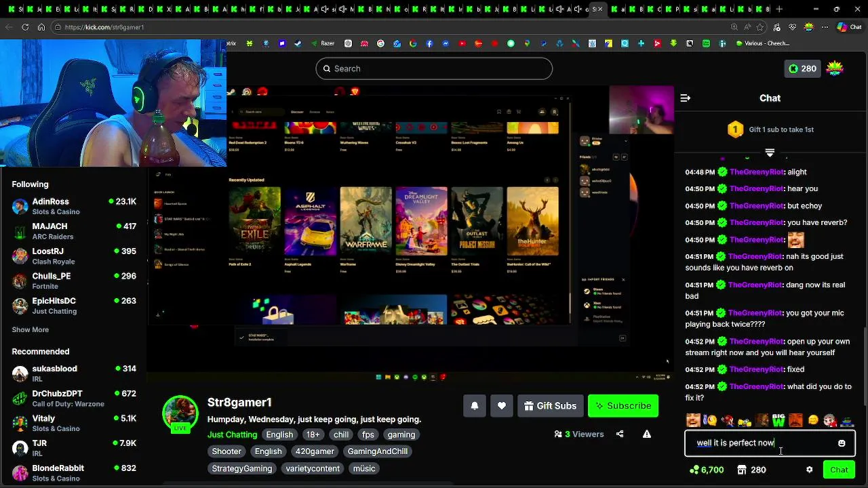The width and height of the screenshot is (868, 488).
Task: Open the 3 Viewers list
Action: point(579,434)
